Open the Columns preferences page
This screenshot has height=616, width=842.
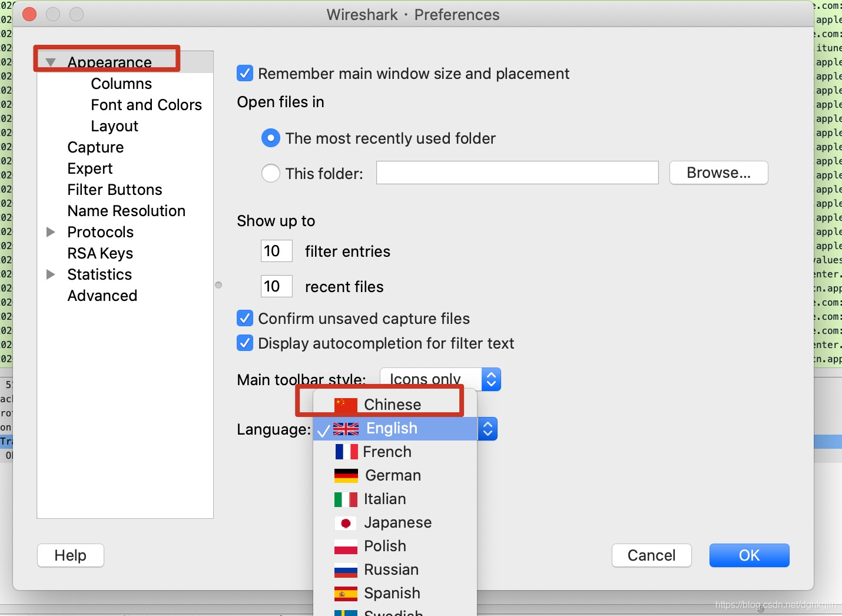121,84
